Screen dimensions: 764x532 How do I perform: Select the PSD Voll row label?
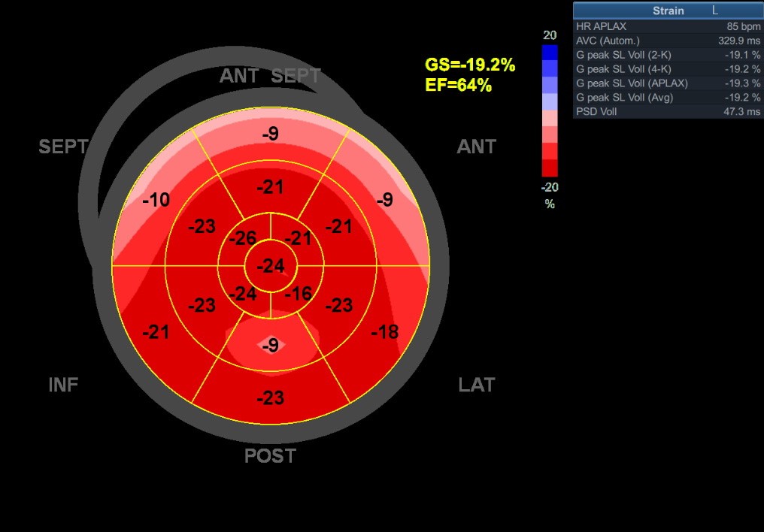pyautogui.click(x=596, y=111)
